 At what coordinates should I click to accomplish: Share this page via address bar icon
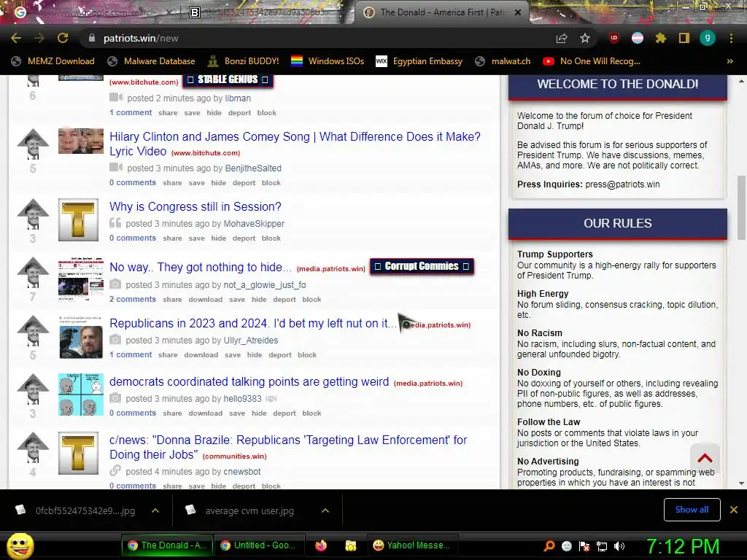[x=562, y=38]
